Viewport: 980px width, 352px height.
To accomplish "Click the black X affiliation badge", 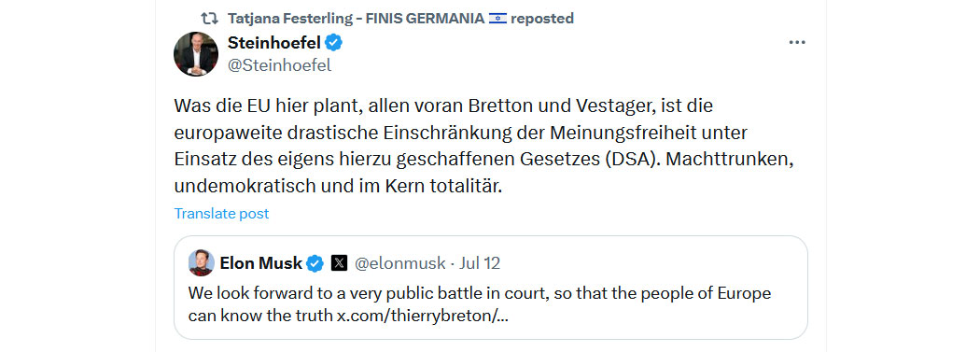I will click(x=339, y=263).
